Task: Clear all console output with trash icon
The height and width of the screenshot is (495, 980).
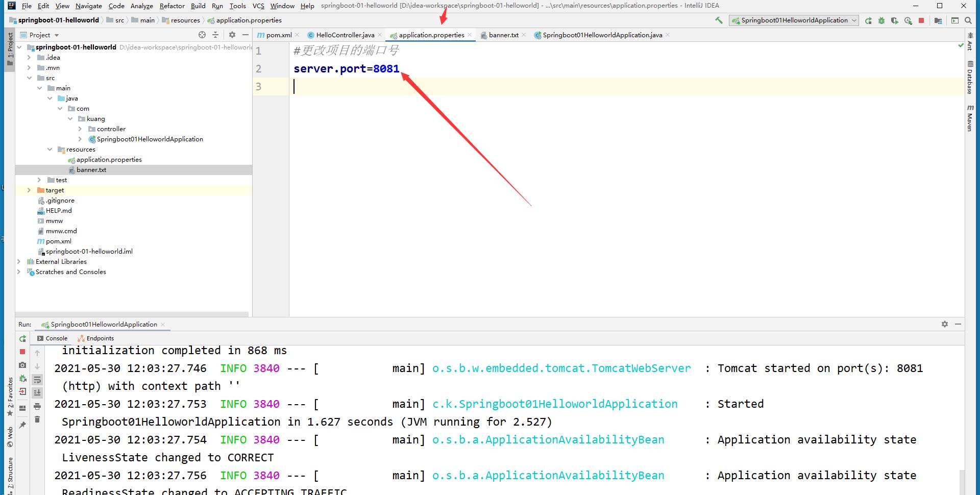Action: coord(37,419)
